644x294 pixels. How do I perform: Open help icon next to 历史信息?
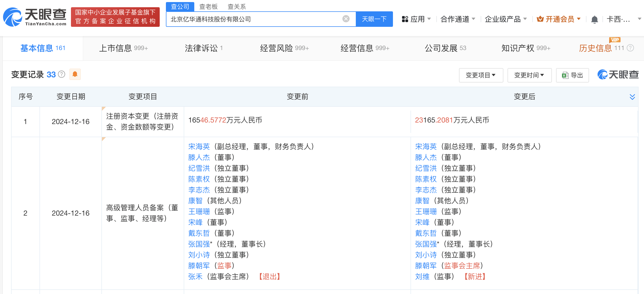630,48
